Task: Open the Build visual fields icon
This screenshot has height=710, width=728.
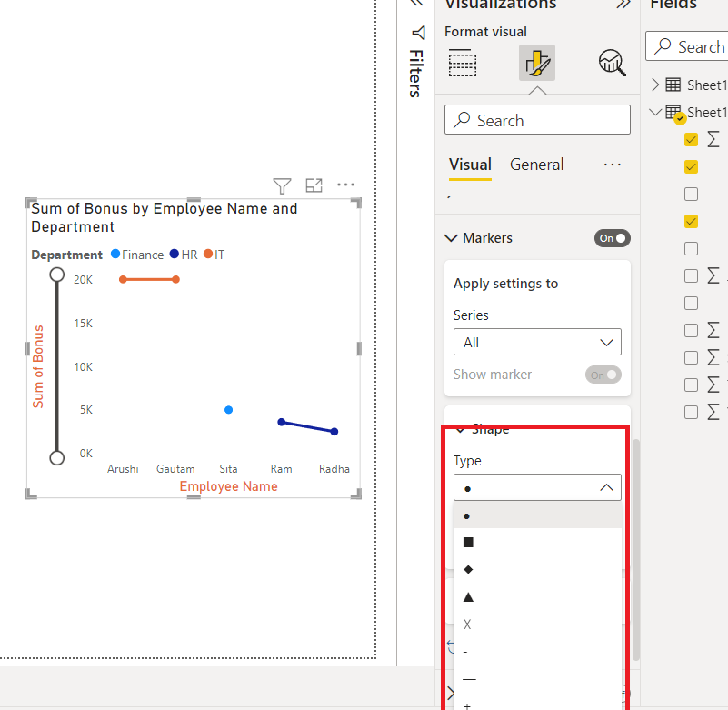Action: tap(463, 63)
